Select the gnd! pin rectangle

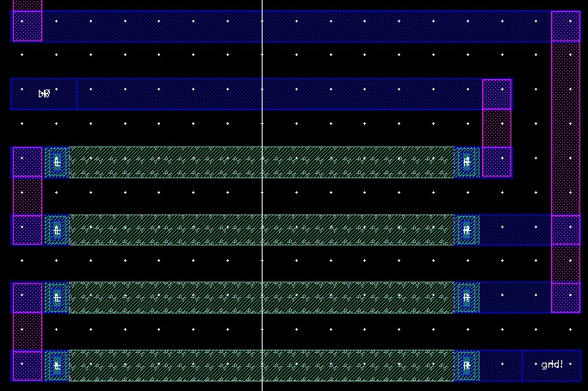coord(551,365)
